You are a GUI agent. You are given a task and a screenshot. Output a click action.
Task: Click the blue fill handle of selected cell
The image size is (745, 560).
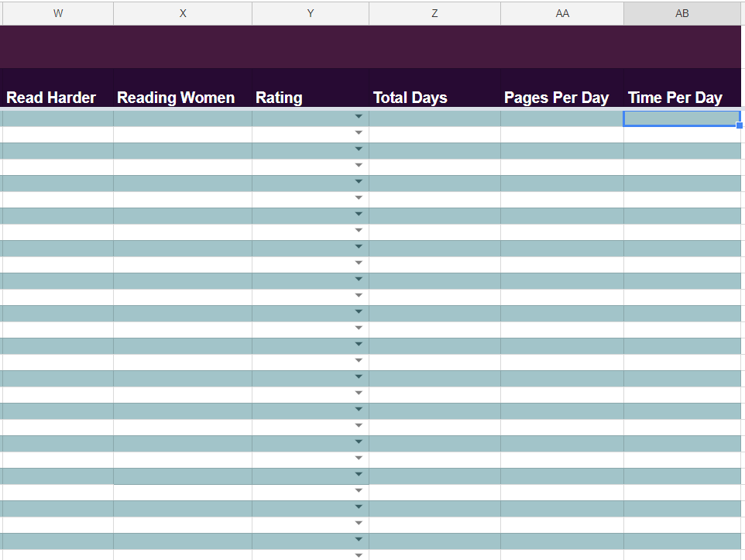click(x=740, y=125)
